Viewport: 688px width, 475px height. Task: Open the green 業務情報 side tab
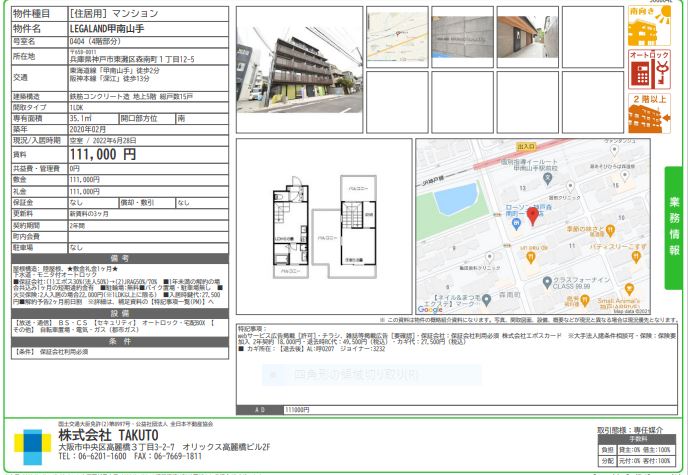tap(674, 228)
